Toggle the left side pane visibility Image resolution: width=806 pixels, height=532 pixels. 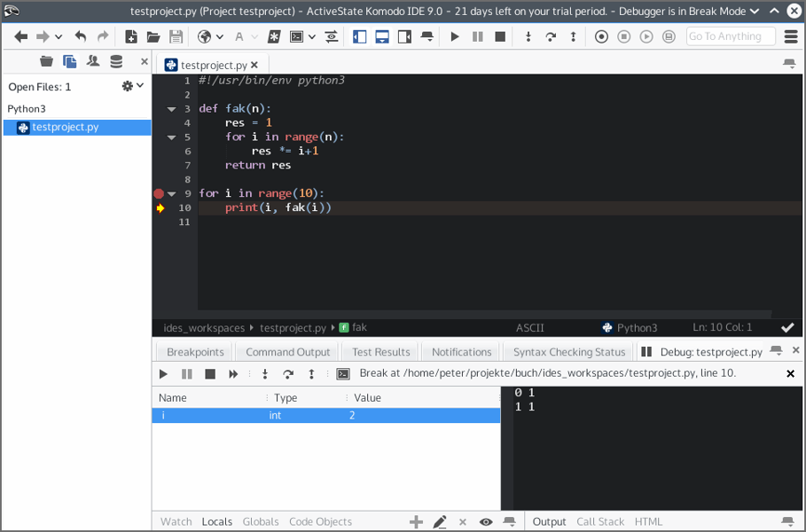coord(360,36)
